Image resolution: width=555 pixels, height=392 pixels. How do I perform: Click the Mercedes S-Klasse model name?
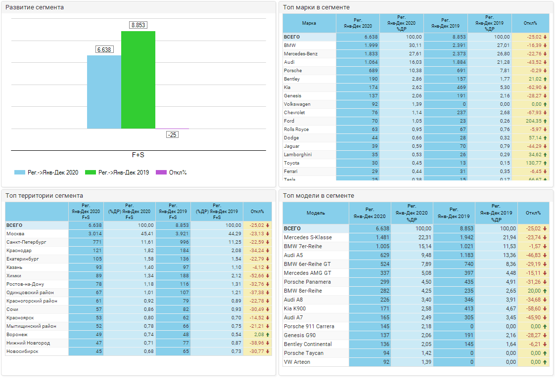[x=308, y=237]
